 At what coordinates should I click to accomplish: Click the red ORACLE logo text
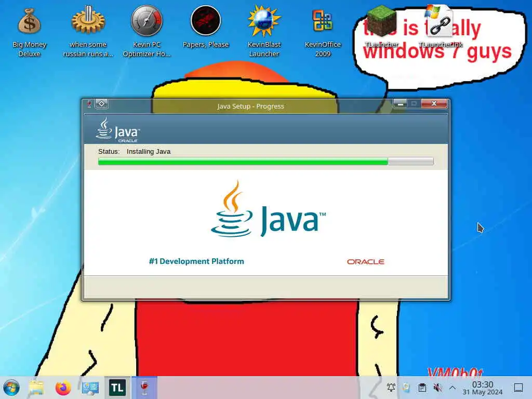[365, 262]
